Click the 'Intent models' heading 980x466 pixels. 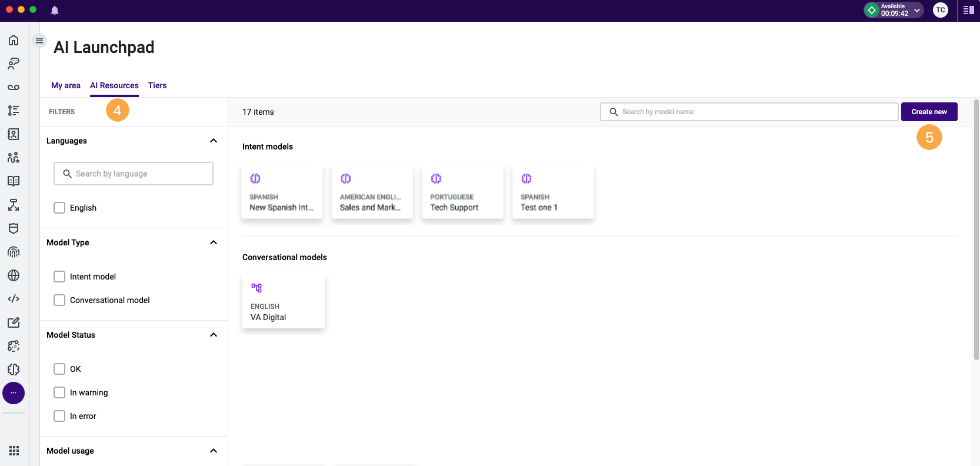tap(268, 147)
